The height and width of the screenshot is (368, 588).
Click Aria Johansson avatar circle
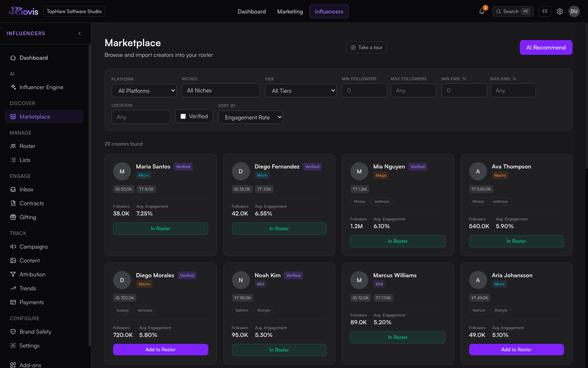pyautogui.click(x=478, y=280)
